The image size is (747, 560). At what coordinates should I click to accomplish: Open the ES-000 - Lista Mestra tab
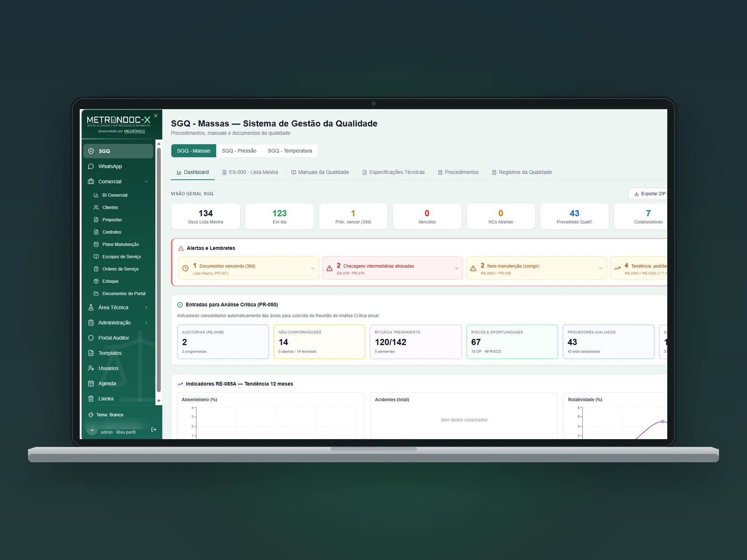point(250,172)
